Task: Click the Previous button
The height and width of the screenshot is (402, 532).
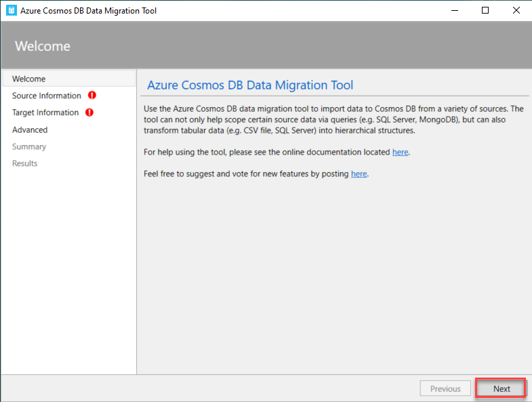Action: click(445, 388)
